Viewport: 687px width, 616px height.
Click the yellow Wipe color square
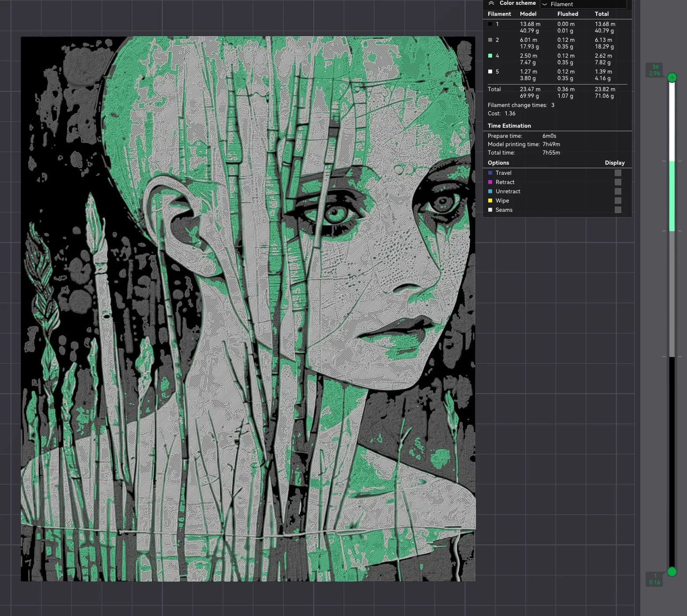click(x=490, y=201)
